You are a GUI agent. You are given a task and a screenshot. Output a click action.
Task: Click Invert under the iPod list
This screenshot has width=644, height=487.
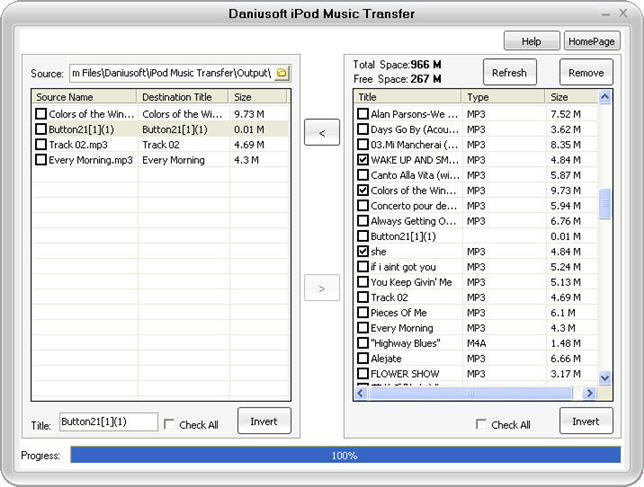(586, 421)
